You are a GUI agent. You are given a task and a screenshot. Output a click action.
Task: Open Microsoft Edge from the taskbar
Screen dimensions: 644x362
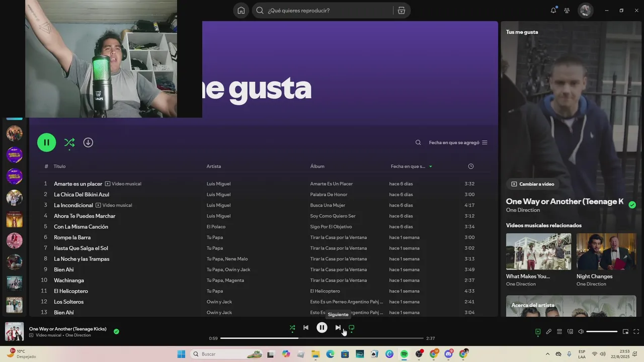pyautogui.click(x=330, y=354)
